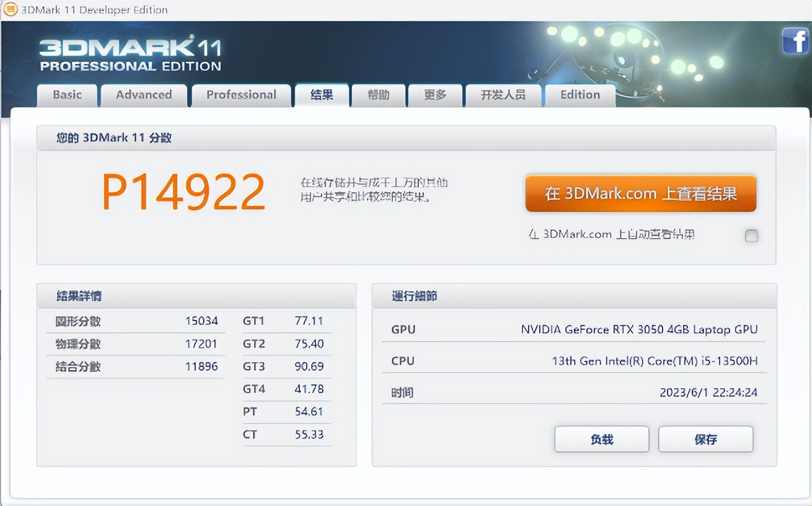Click the orange 在 3DMark.com 上查看结果 button
This screenshot has height=506, width=812.
(x=641, y=193)
